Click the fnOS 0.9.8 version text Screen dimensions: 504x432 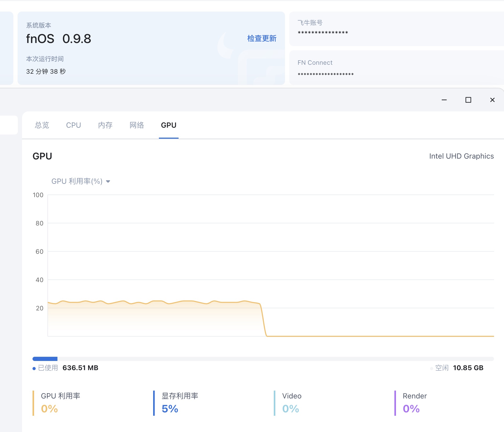coord(59,39)
